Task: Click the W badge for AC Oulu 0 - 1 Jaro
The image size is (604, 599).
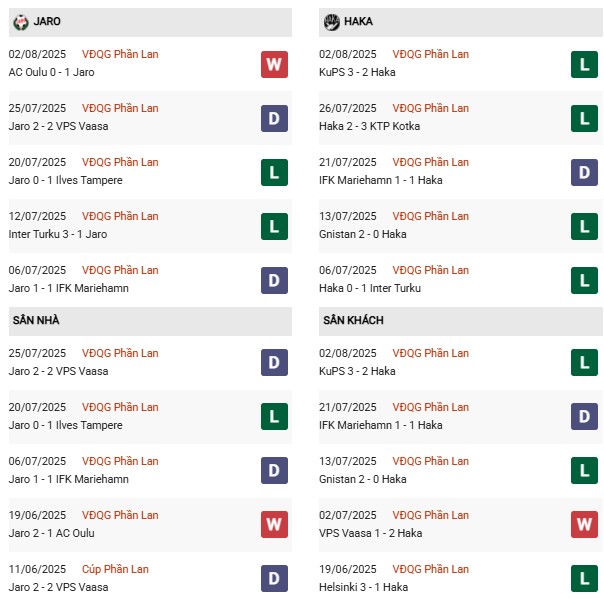Action: pyautogui.click(x=274, y=64)
